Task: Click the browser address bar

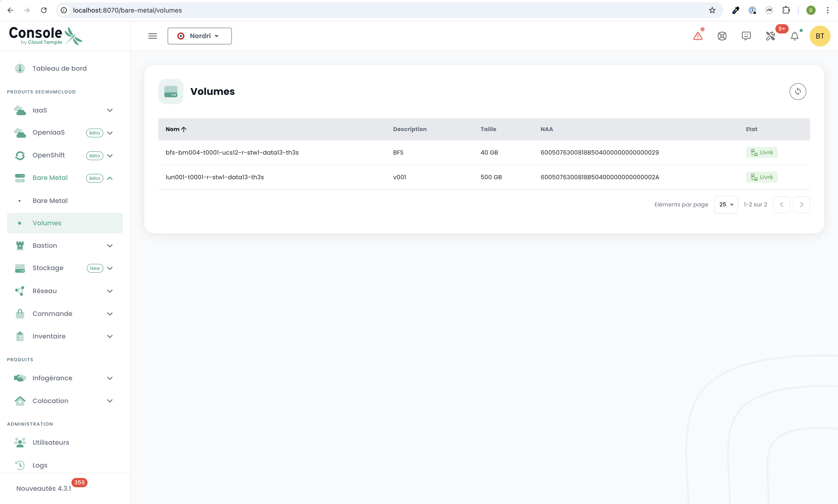Action: point(374,10)
